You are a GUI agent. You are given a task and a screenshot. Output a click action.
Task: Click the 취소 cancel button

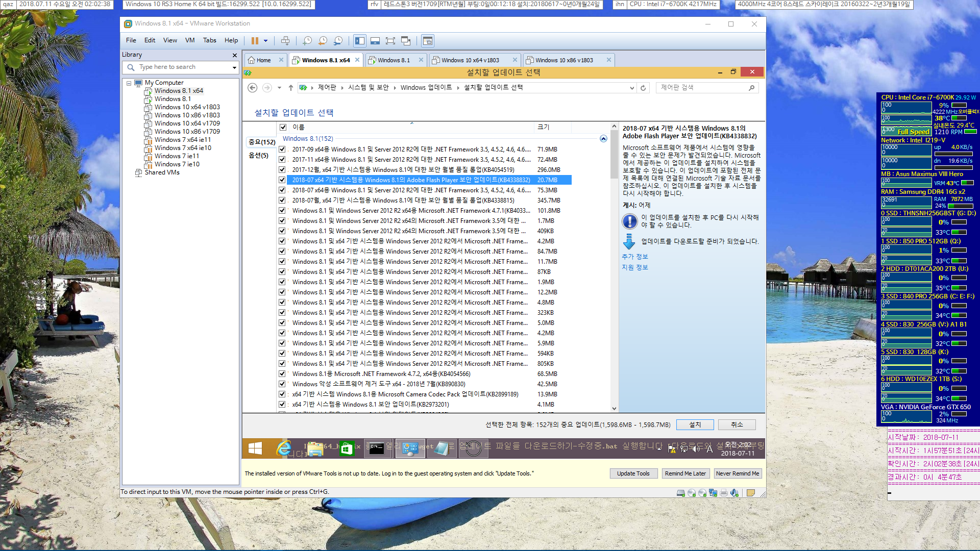(737, 424)
